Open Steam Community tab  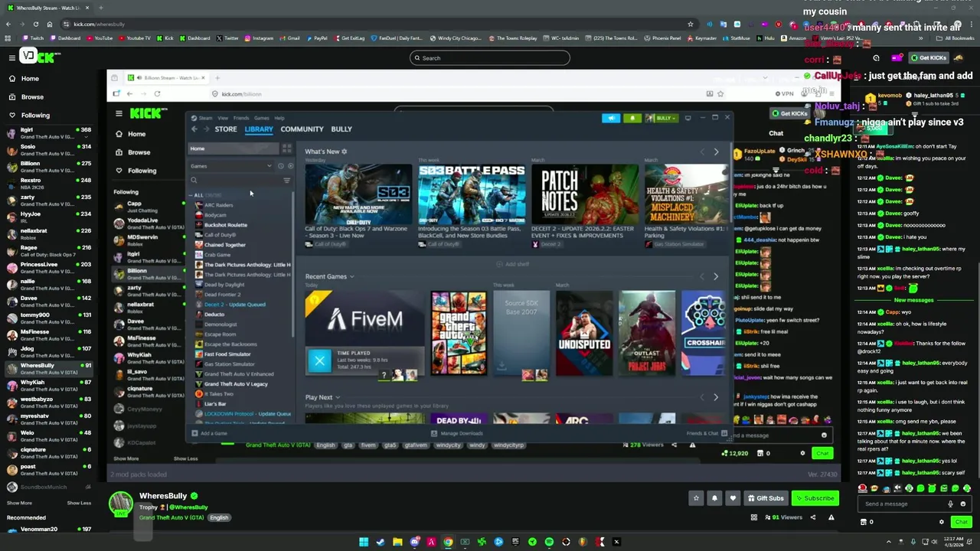pyautogui.click(x=302, y=129)
